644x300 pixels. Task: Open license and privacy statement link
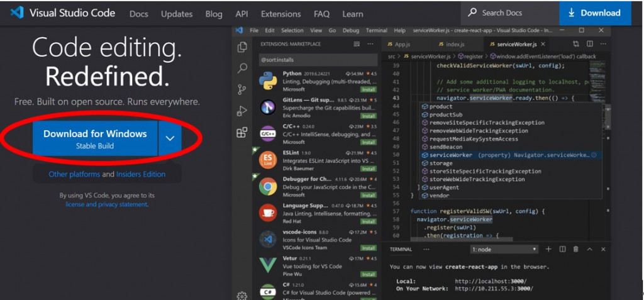point(106,204)
